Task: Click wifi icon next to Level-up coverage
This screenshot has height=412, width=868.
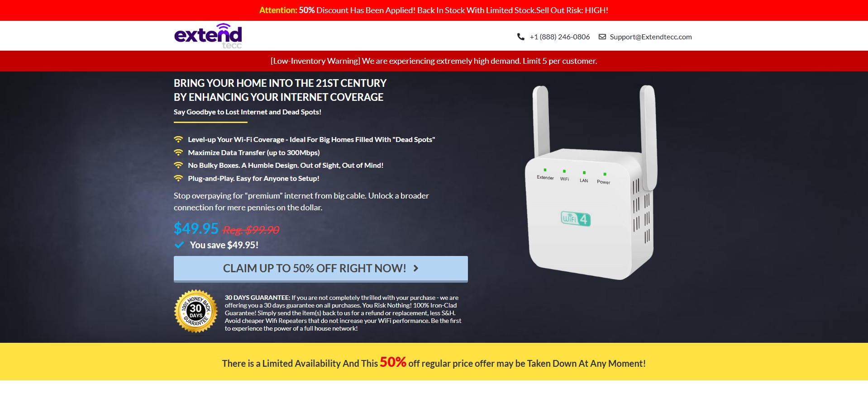Action: 178,139
